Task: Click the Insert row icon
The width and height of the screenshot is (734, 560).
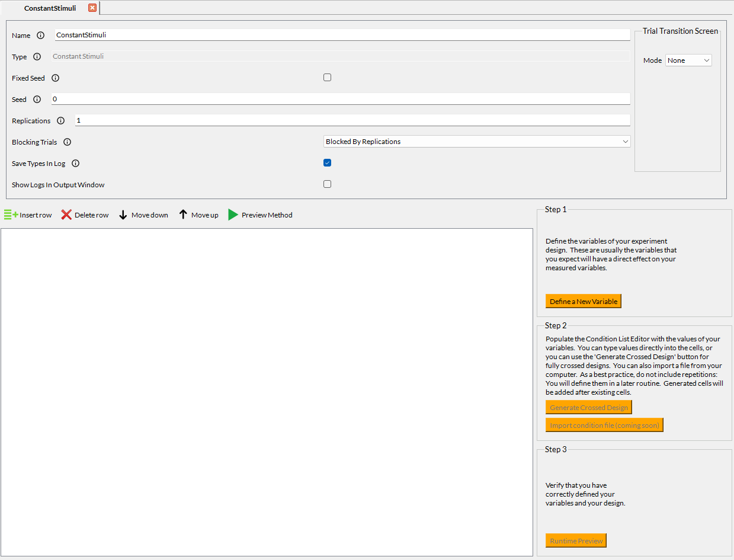Action: coord(11,215)
